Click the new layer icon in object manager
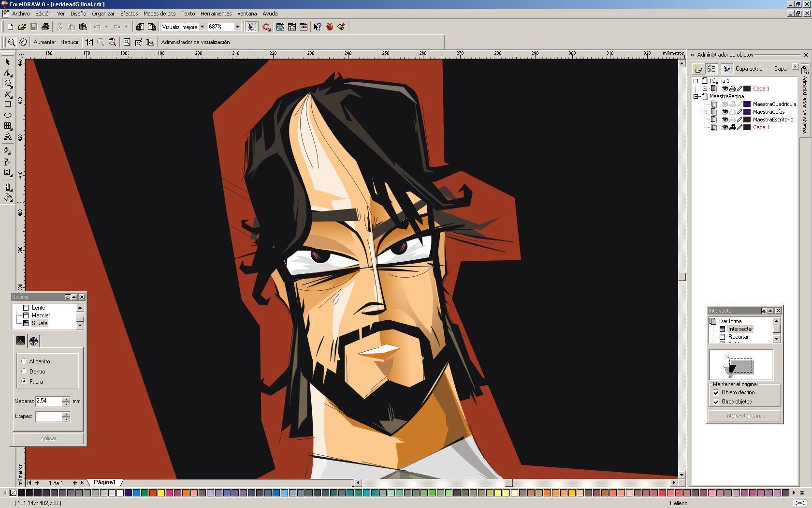 (698, 69)
